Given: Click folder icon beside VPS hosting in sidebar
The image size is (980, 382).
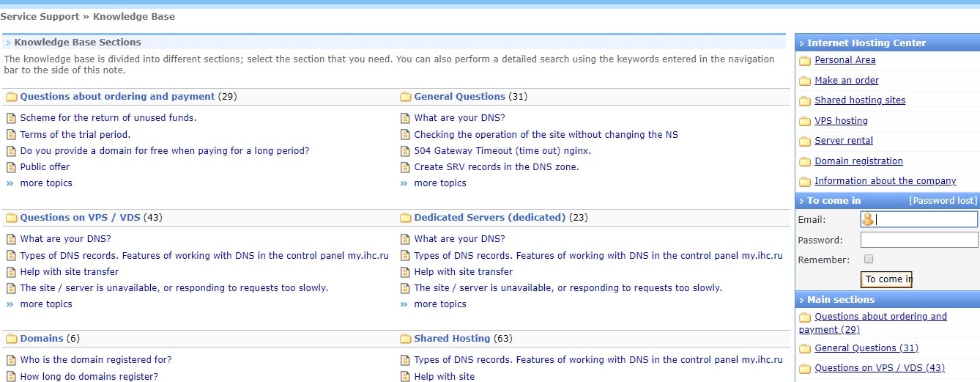Looking at the screenshot, I should point(805,122).
